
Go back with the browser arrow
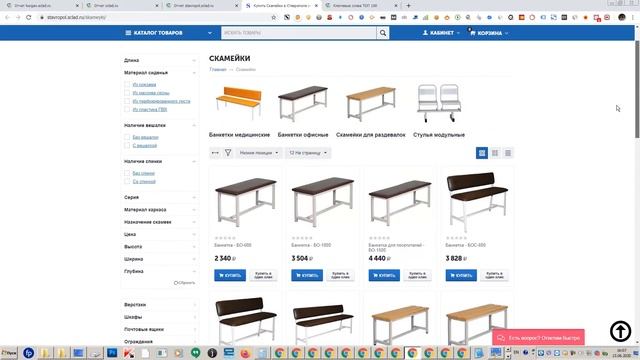pos(7,17)
